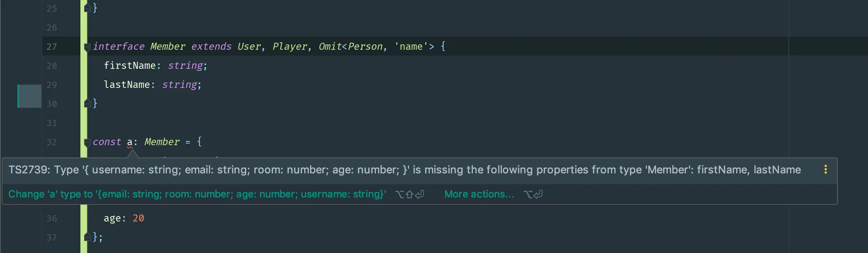
Task: Click the Omit utility type
Action: click(330, 47)
